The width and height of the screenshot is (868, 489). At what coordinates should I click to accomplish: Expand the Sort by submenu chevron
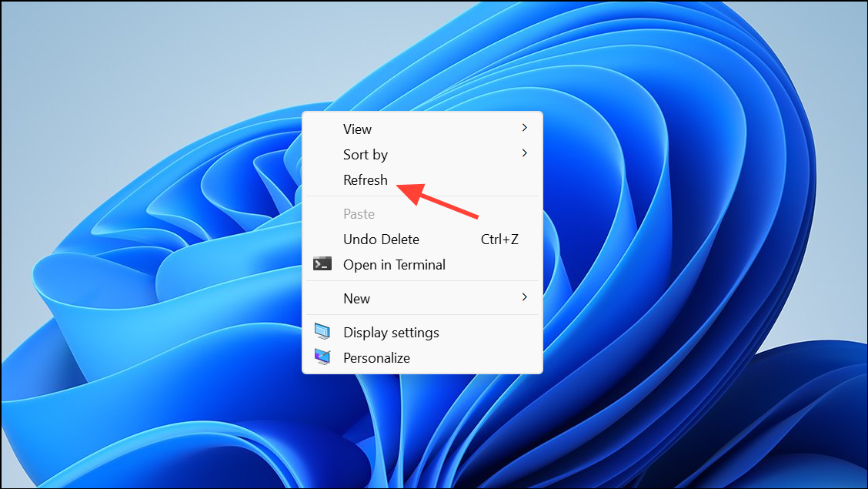[524, 153]
